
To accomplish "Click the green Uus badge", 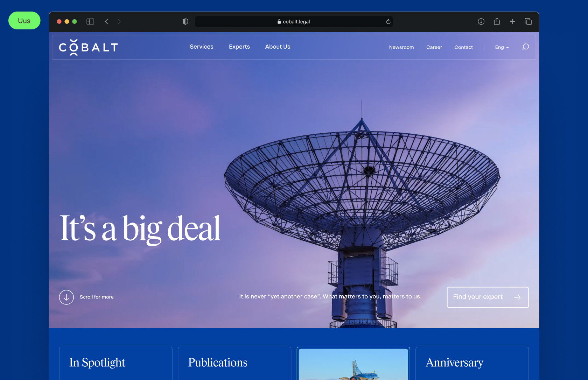I will click(x=24, y=21).
